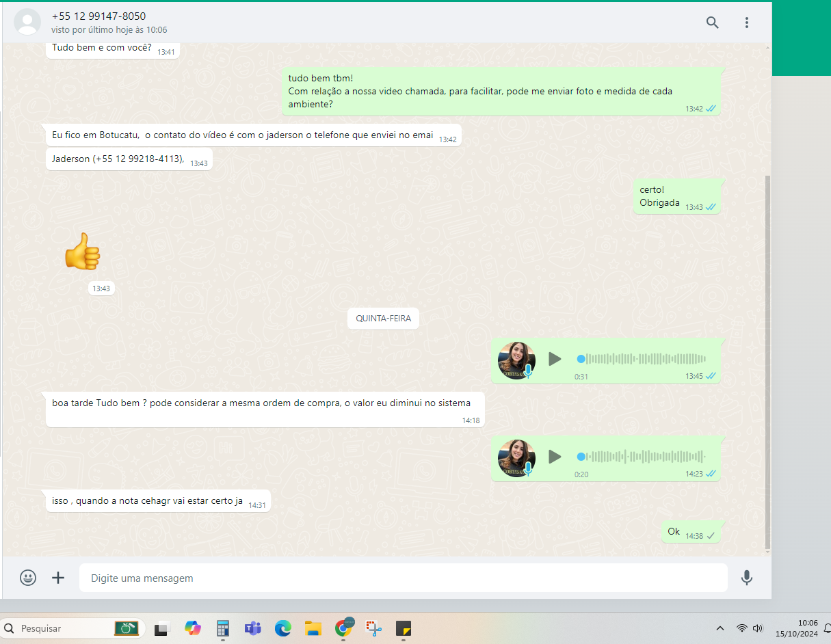Click the thumbs-up emoji message

[82, 252]
